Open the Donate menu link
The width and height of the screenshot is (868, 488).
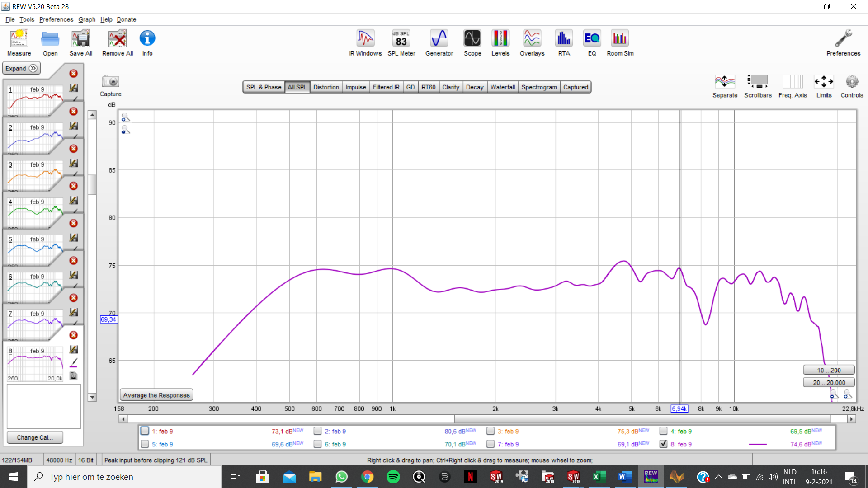click(x=126, y=19)
